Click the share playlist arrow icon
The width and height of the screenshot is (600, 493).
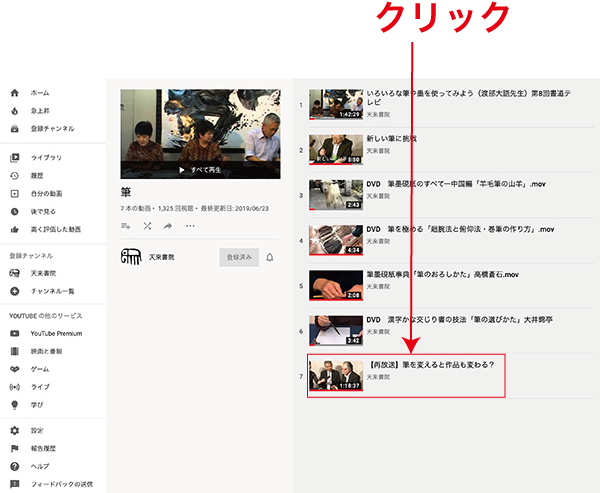168,226
